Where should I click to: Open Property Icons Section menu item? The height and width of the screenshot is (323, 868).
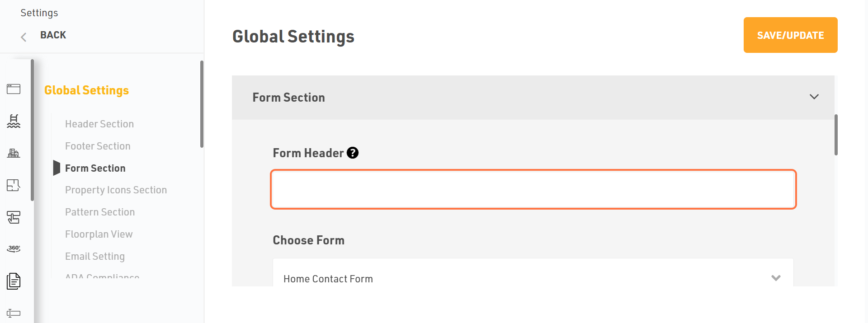(x=116, y=190)
